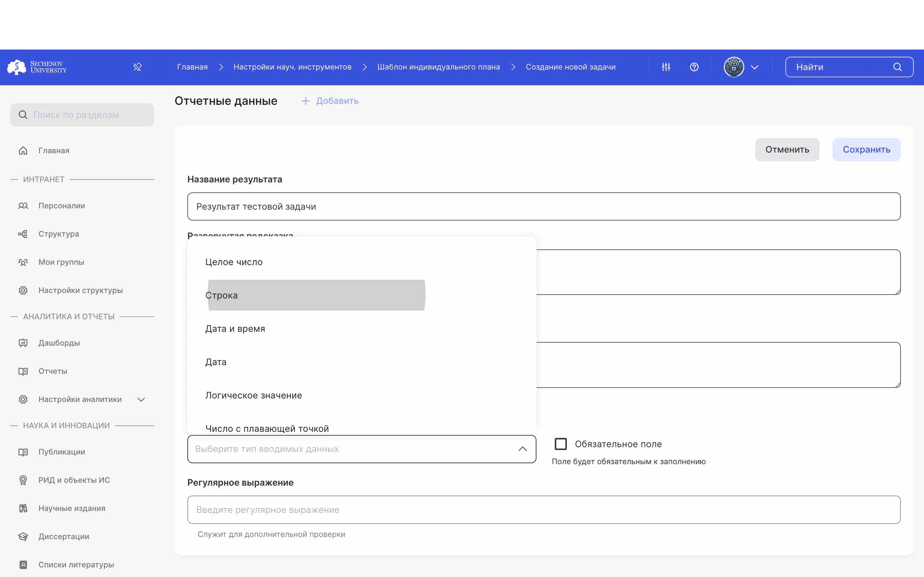
Task: Click Введите регулярное выражение input field
Action: pyautogui.click(x=544, y=509)
